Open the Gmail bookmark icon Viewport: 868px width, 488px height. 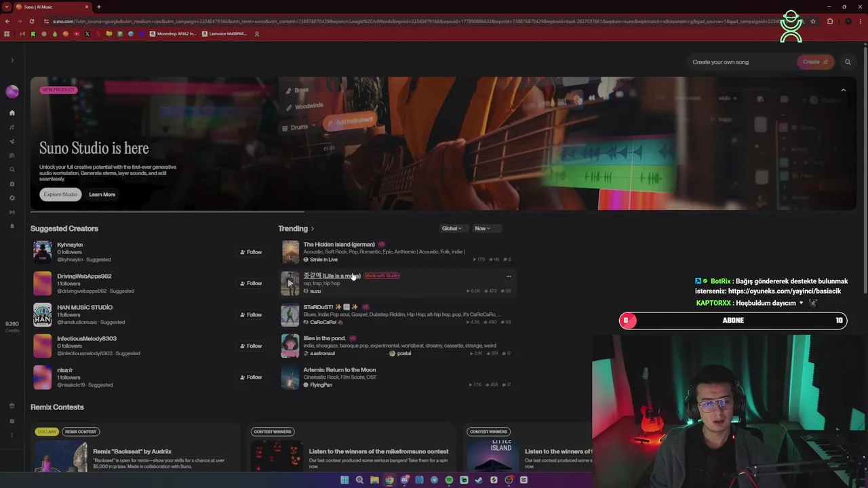click(x=22, y=34)
